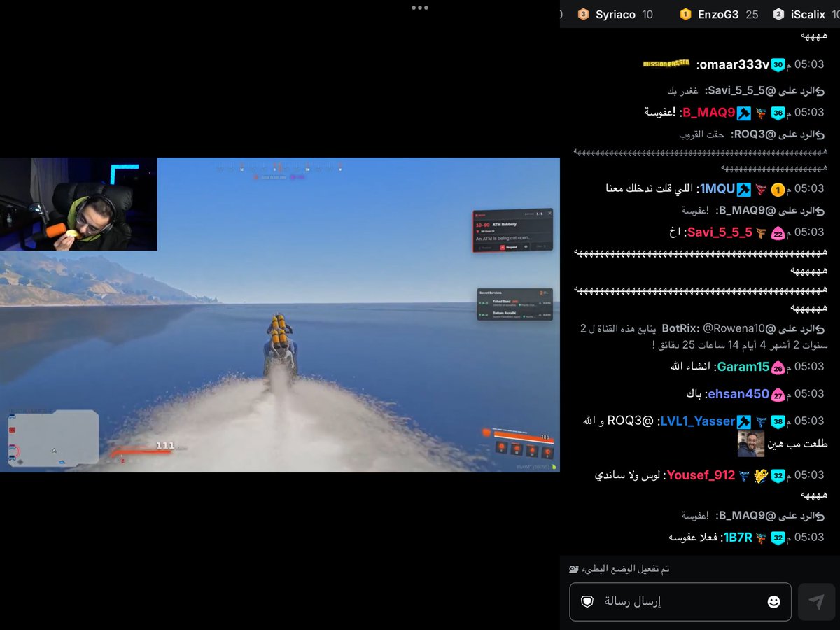Tap the level 30 badge beside omaar333v
Viewport: 840px width, 630px height.
coord(778,64)
